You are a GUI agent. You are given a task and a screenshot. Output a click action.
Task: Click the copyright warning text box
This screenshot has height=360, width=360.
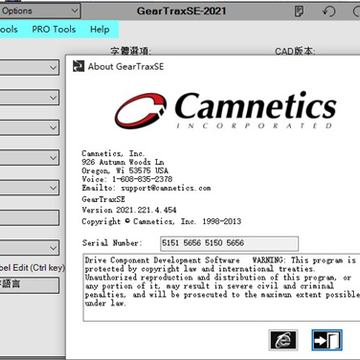click(221, 287)
